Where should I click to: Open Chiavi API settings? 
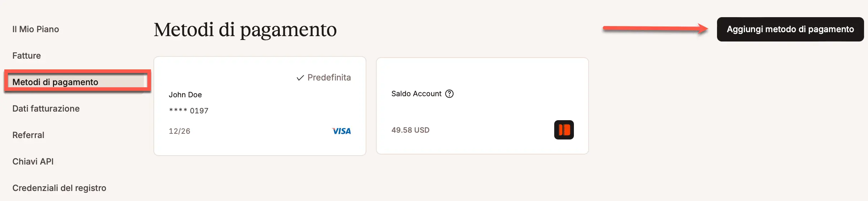[33, 162]
